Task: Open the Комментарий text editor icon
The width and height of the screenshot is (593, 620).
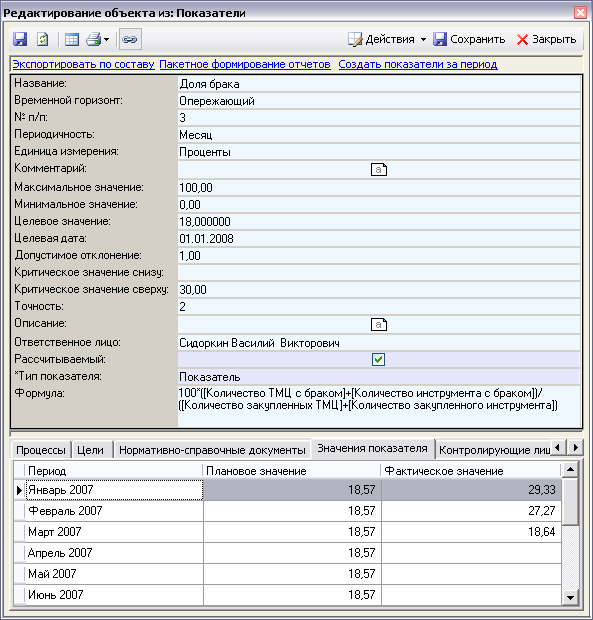Action: click(x=379, y=170)
